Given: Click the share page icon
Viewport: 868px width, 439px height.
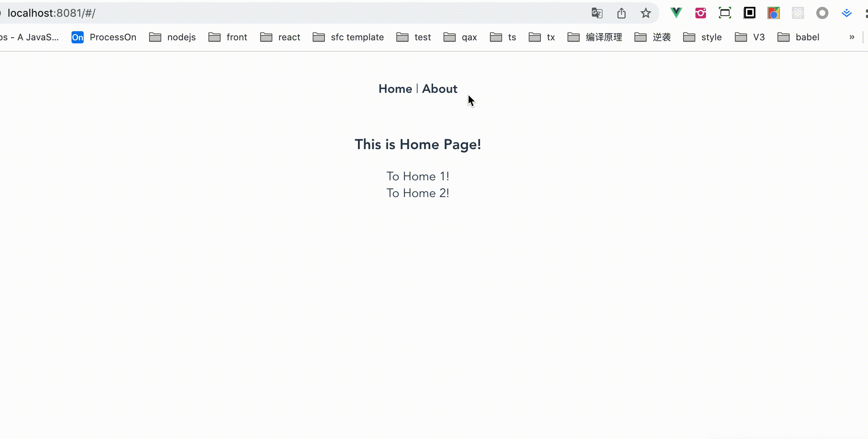Looking at the screenshot, I should click(621, 13).
